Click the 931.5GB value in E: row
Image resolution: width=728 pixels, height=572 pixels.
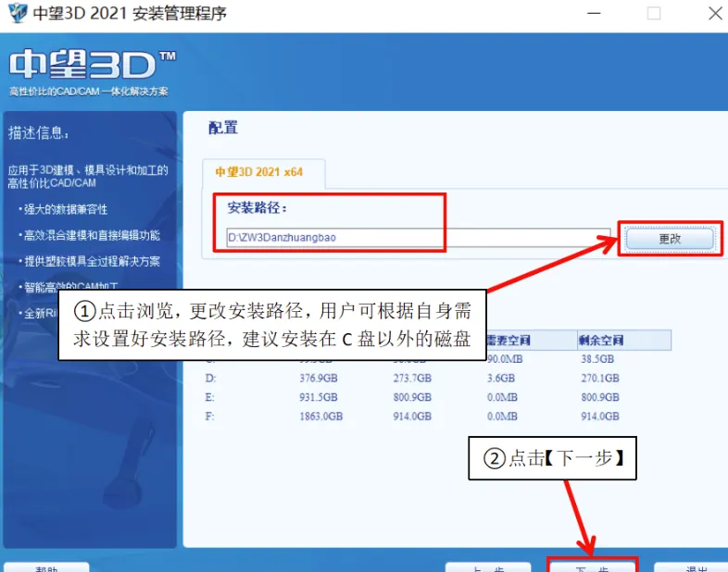click(x=319, y=397)
